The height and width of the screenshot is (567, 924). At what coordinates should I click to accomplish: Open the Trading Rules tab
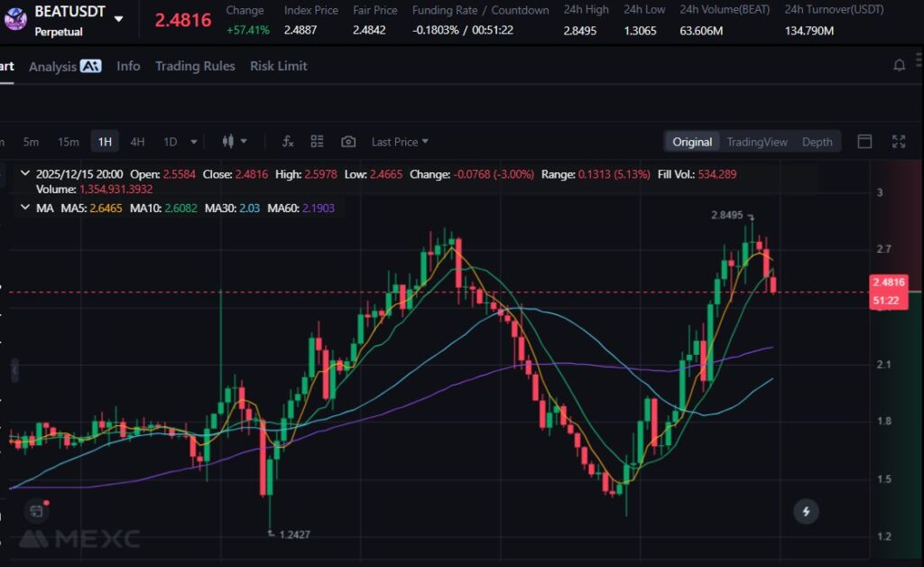point(195,66)
